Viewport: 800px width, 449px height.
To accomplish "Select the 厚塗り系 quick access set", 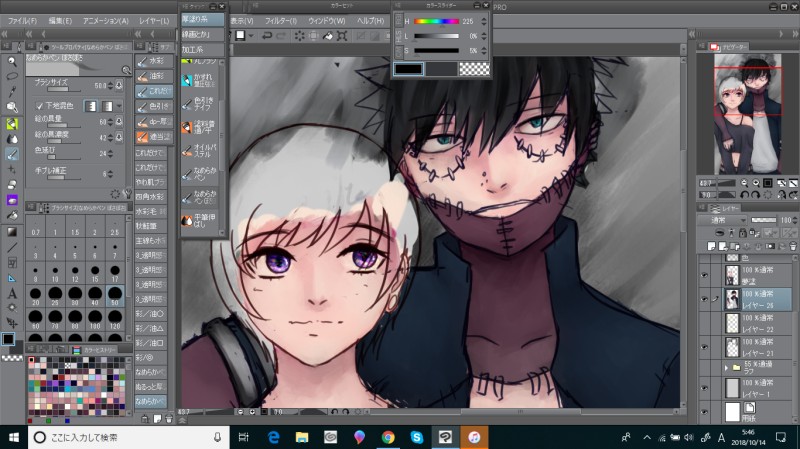I will [203, 19].
